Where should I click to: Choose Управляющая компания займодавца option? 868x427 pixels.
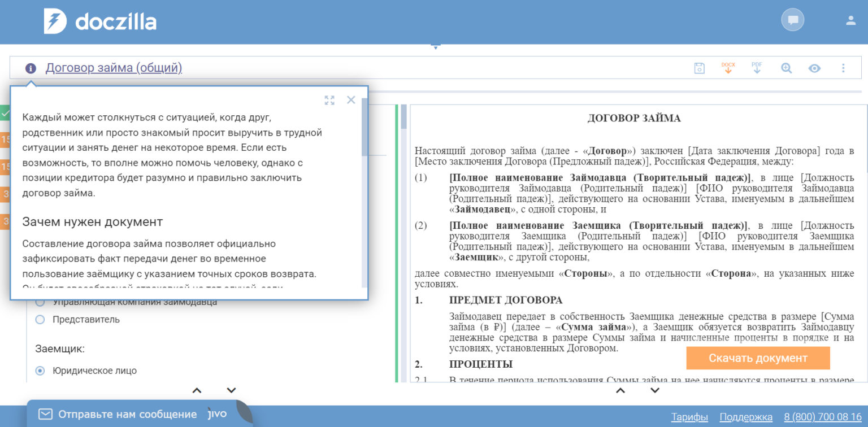coord(40,301)
